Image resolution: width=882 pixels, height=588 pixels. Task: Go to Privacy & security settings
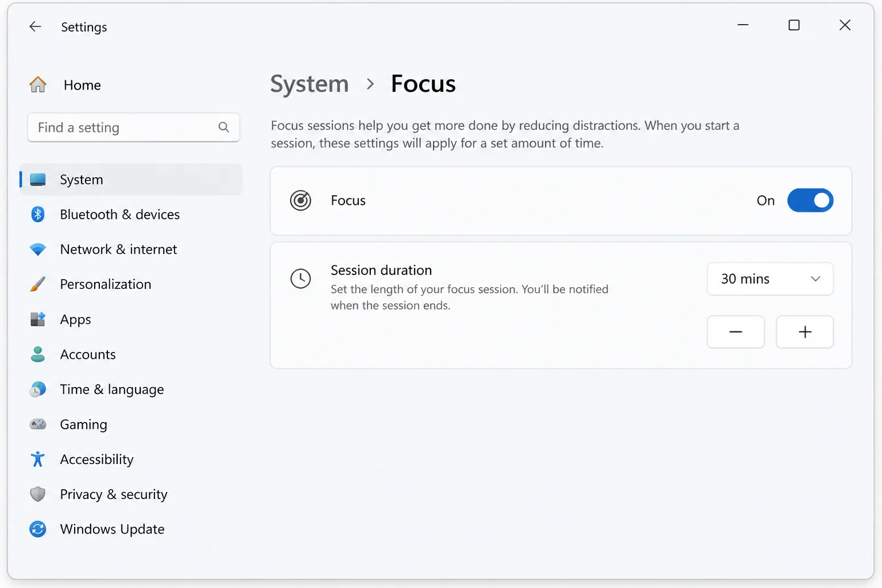point(131,494)
